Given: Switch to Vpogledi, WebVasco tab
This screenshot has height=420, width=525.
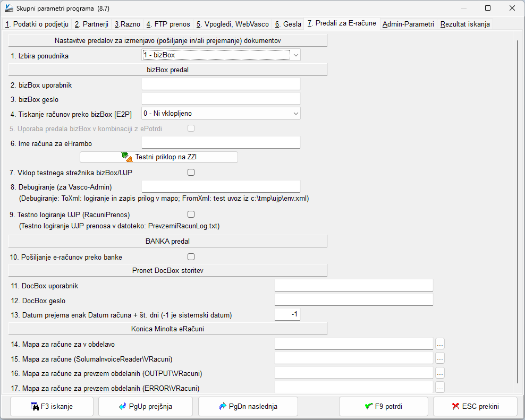Looking at the screenshot, I should 232,24.
